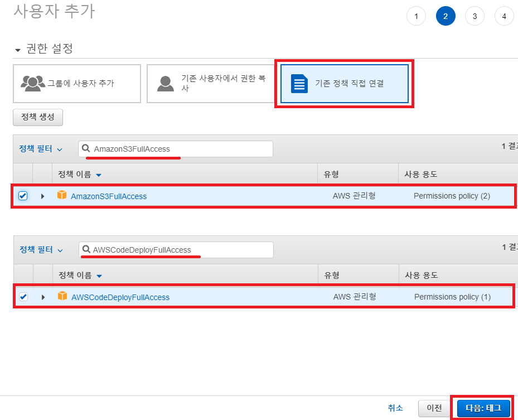Jump to wizard step 4

click(x=504, y=16)
